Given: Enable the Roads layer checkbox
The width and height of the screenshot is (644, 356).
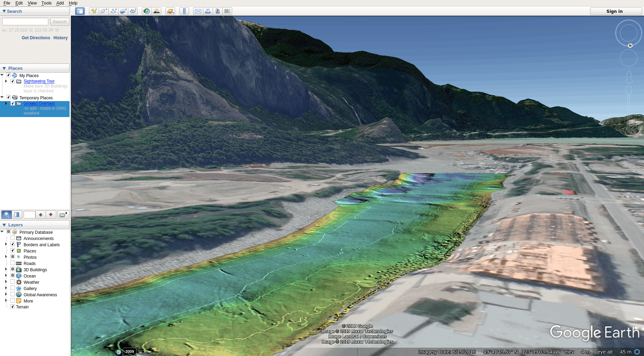Looking at the screenshot, I should click(x=13, y=263).
